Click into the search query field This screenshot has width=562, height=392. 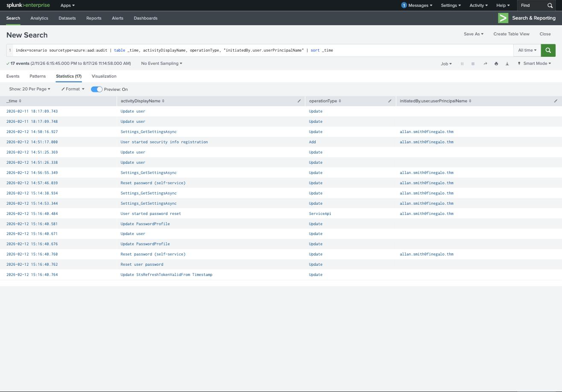click(x=263, y=50)
